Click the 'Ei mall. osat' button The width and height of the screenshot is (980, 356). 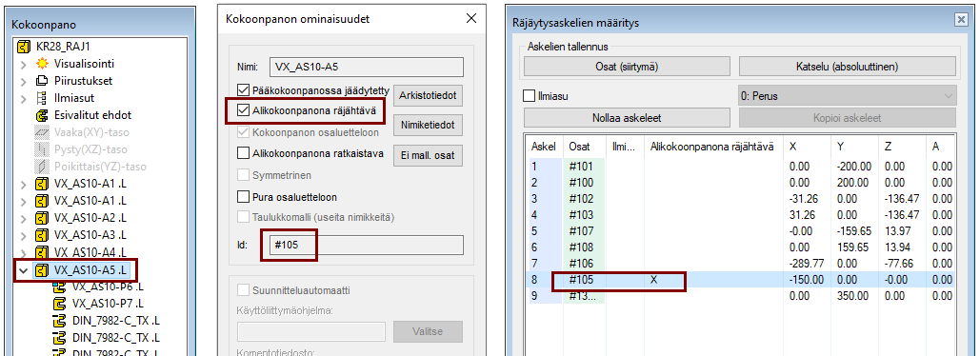coord(428,155)
